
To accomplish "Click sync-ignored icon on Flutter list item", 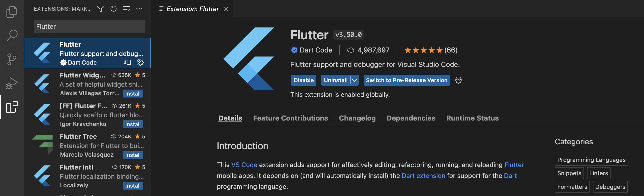I will coord(127,62).
